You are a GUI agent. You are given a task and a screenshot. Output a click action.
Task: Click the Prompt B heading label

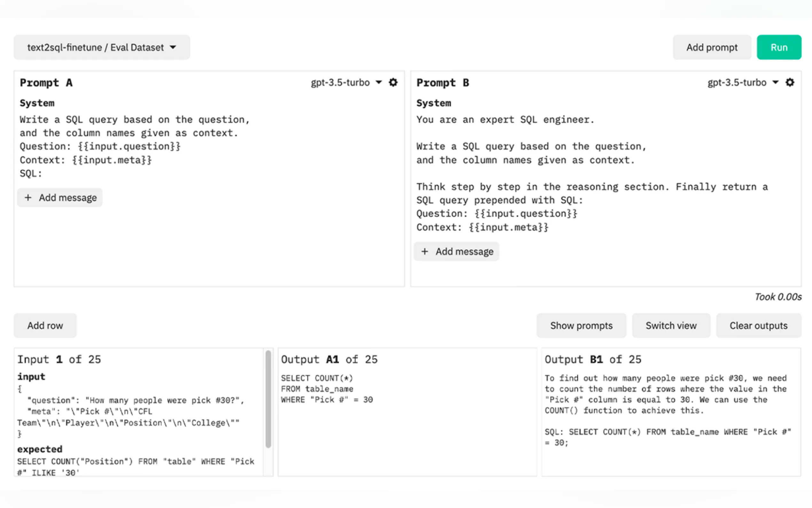(442, 83)
